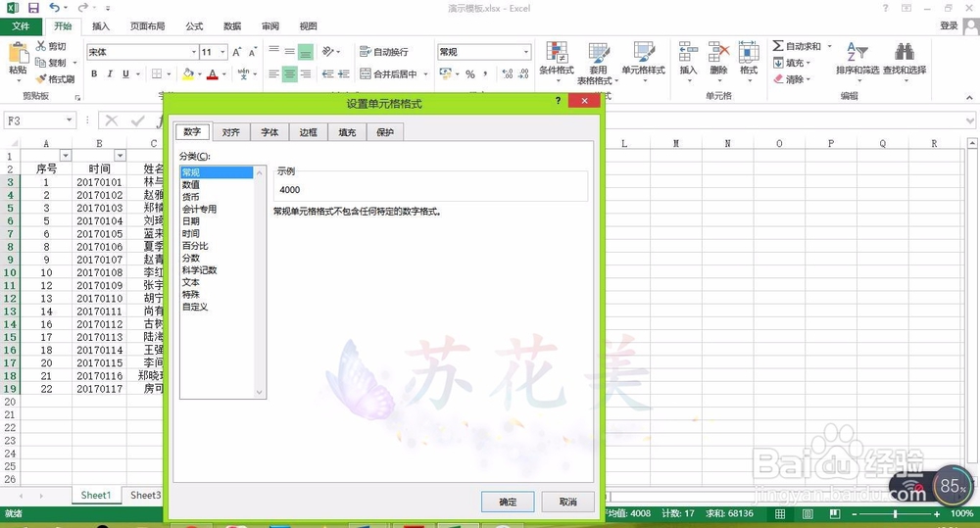The width and height of the screenshot is (980, 528).
Task: Switch to 保护 tab in dialog
Action: (385, 132)
